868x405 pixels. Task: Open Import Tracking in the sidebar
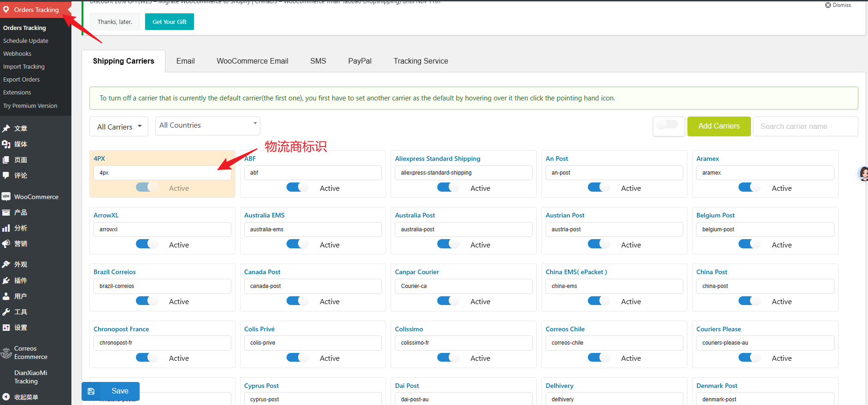[x=24, y=67]
